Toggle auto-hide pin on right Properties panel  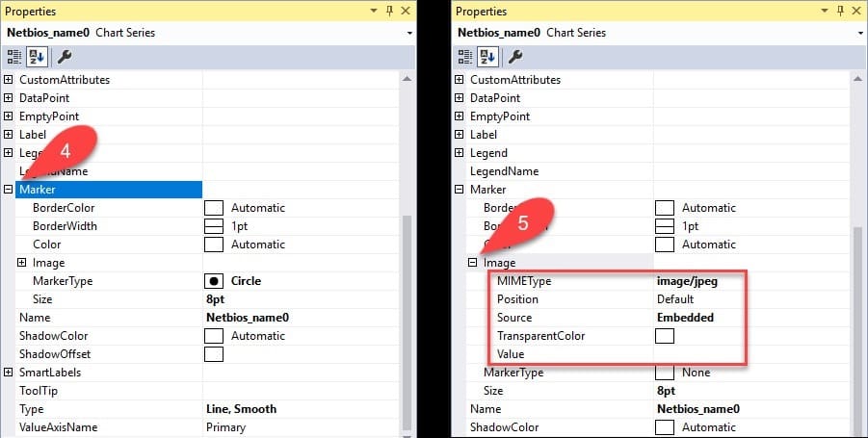[840, 11]
